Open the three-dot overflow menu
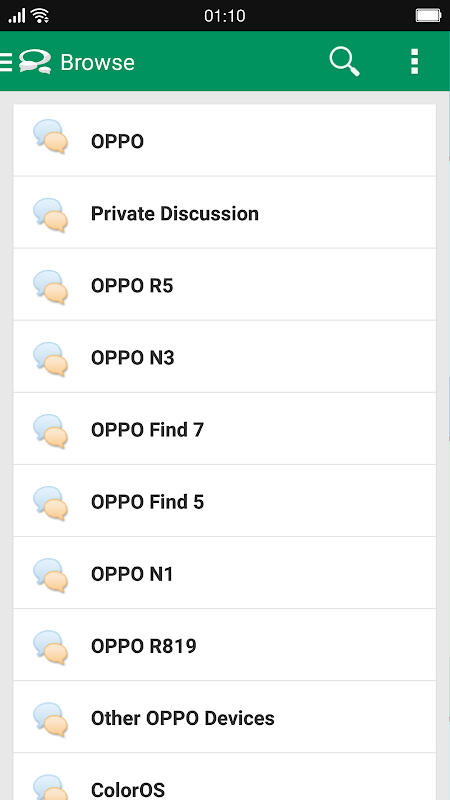 point(415,62)
